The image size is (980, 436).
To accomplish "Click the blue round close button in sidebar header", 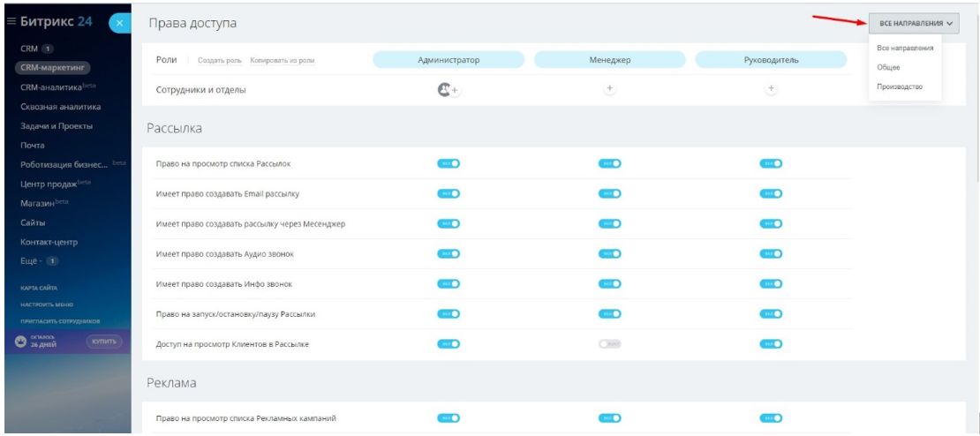I will (119, 24).
